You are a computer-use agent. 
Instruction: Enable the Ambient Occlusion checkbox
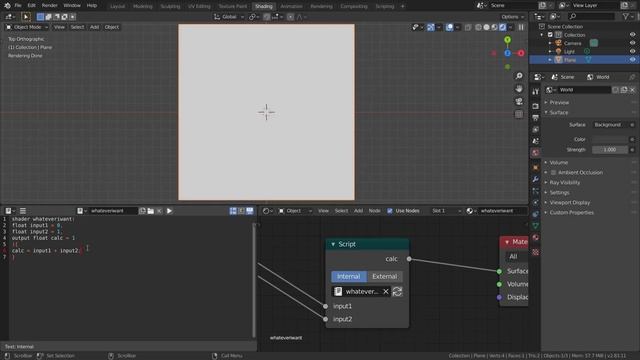point(553,173)
